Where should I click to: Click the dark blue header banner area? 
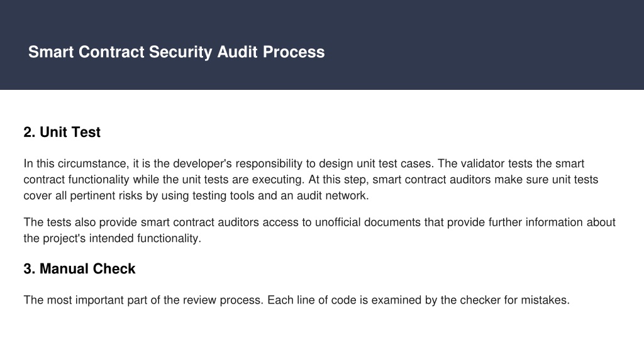pos(322,45)
